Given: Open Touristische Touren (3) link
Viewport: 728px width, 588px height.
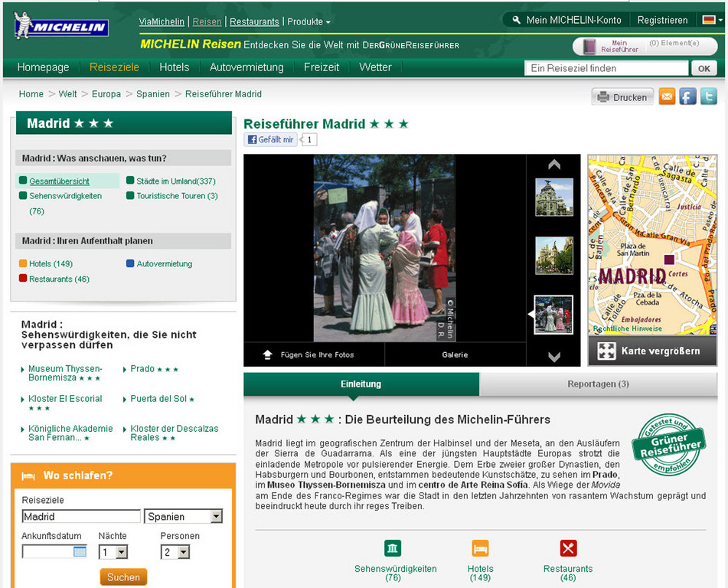Looking at the screenshot, I should [x=177, y=196].
